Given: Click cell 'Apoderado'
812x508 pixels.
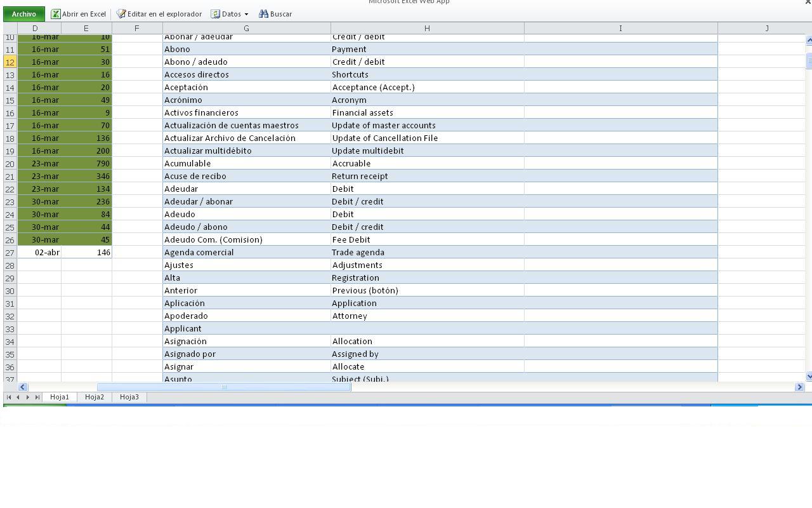Looking at the screenshot, I should (247, 316).
